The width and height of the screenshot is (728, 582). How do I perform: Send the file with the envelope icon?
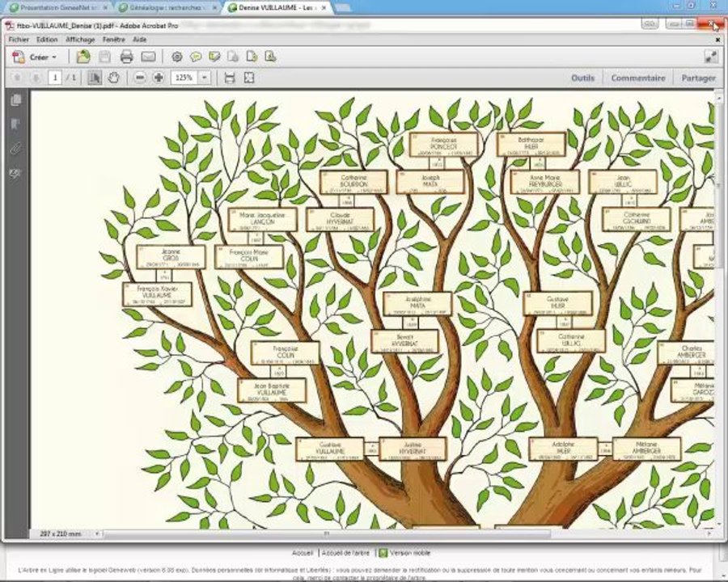[x=148, y=57]
